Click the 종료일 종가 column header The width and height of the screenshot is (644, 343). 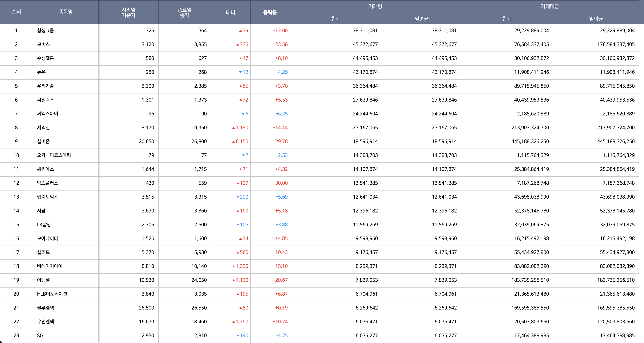pyautogui.click(x=185, y=12)
